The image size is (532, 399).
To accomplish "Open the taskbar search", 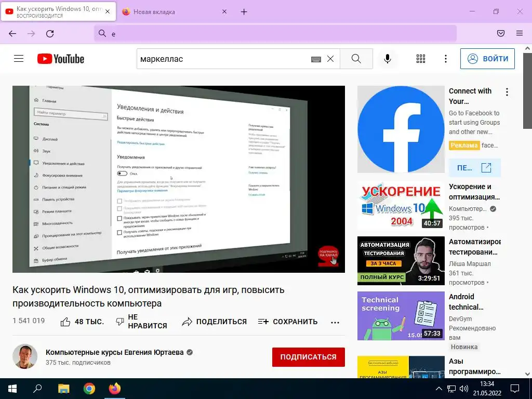I will point(37,389).
